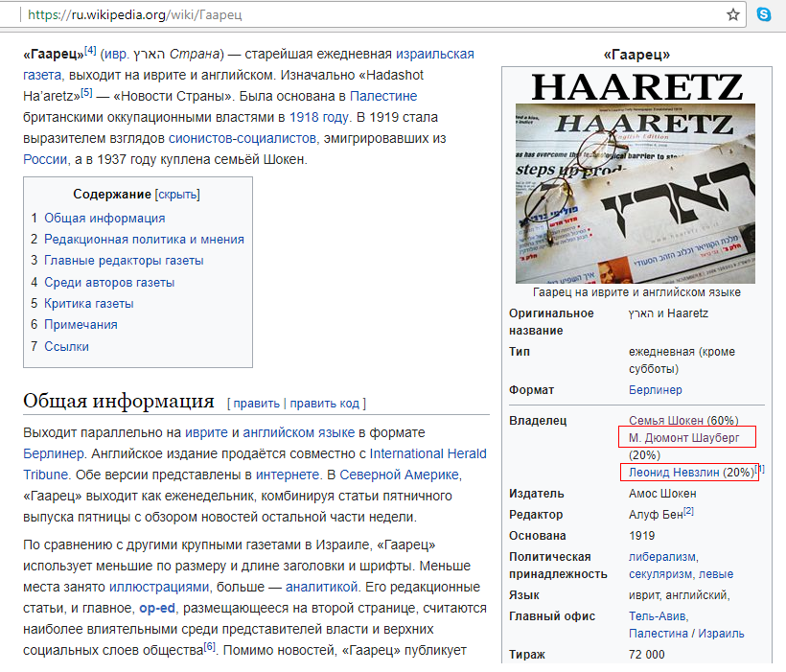Bookmark this page with the star icon
The image size is (786, 672).
[x=733, y=14]
